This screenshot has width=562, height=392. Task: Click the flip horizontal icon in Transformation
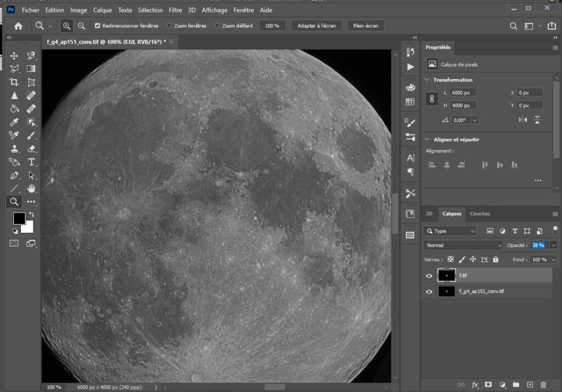(x=522, y=120)
